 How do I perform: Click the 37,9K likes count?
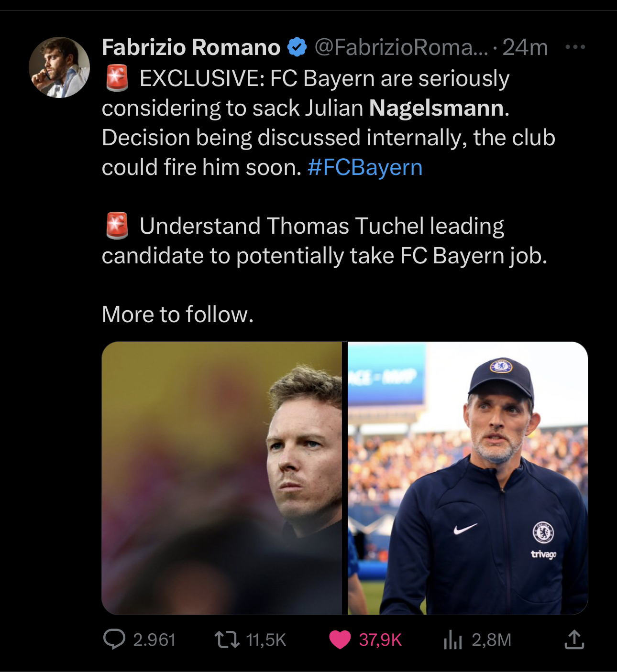pyautogui.click(x=380, y=640)
